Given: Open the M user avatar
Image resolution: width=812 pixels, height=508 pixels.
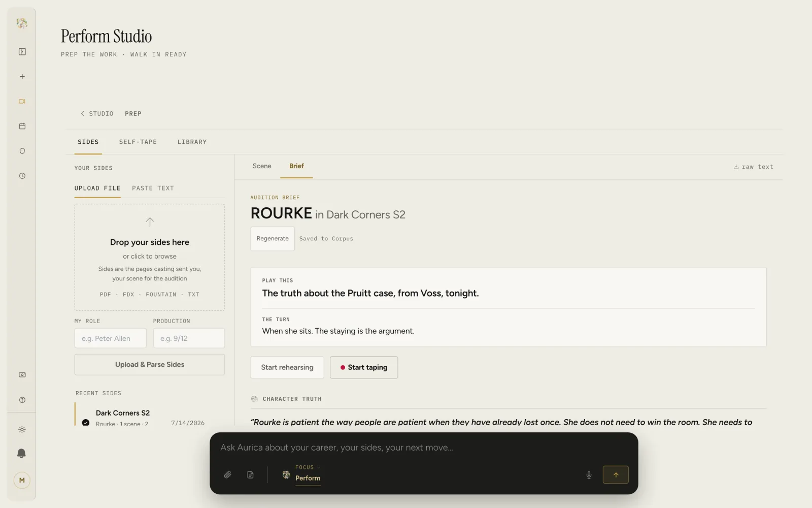Looking at the screenshot, I should click(22, 480).
